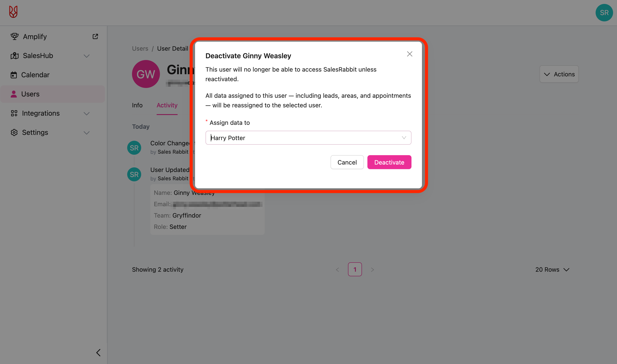Image resolution: width=617 pixels, height=364 pixels.
Task: Open Calendar from the sidebar
Action: tap(35, 75)
